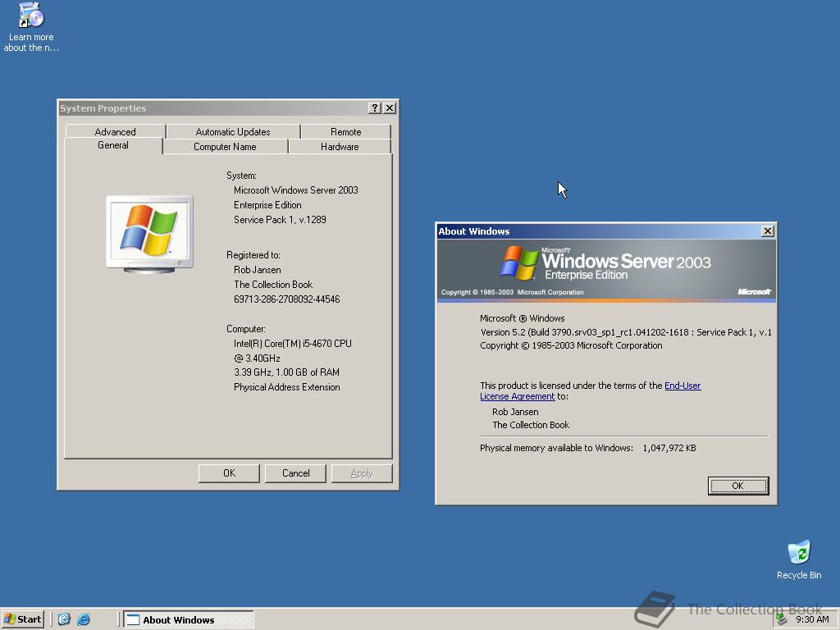This screenshot has width=840, height=630.
Task: Click the About Windows title bar
Action: (598, 231)
